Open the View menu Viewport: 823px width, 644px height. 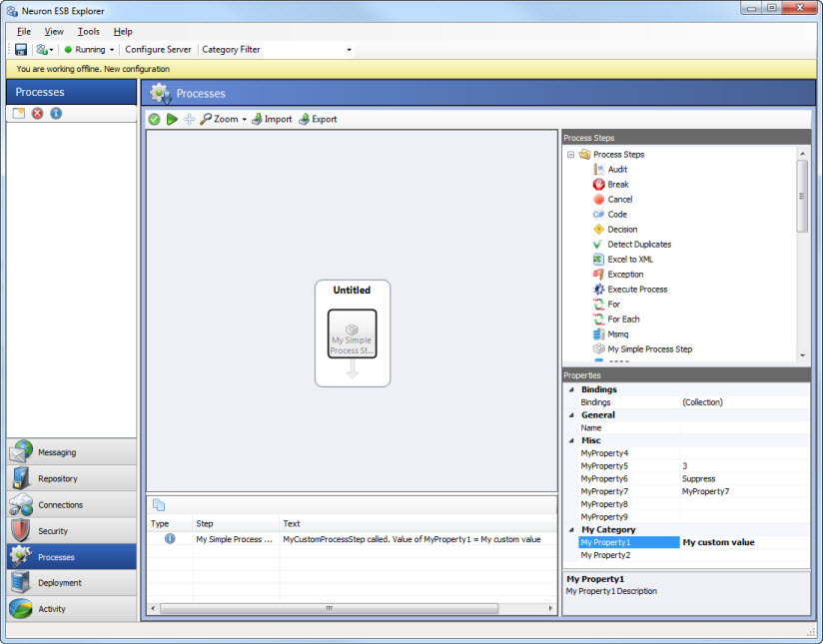[54, 32]
